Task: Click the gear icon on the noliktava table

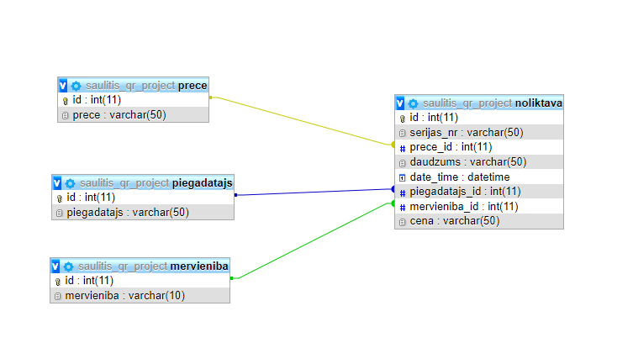Action: [x=414, y=103]
